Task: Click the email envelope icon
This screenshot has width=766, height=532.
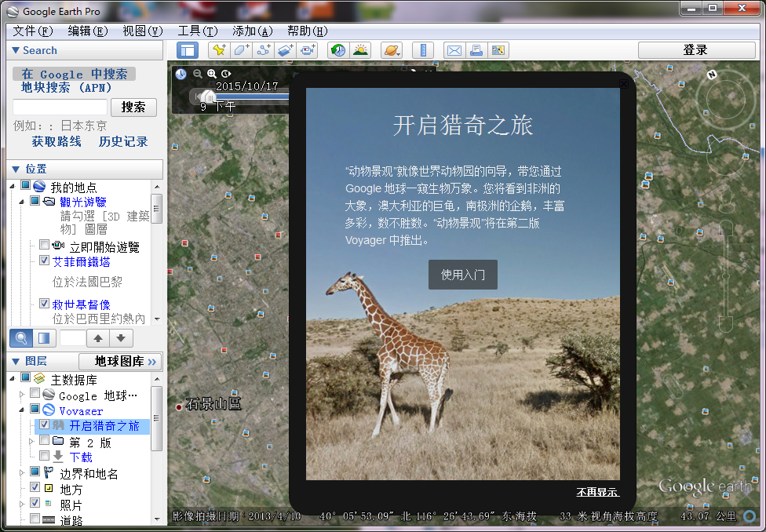Action: [x=454, y=50]
